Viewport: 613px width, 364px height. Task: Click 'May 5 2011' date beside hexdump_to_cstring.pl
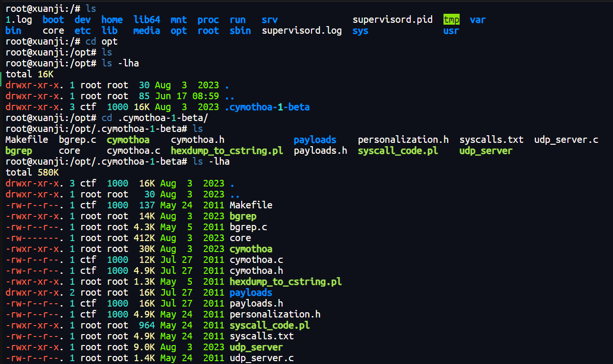(x=192, y=282)
